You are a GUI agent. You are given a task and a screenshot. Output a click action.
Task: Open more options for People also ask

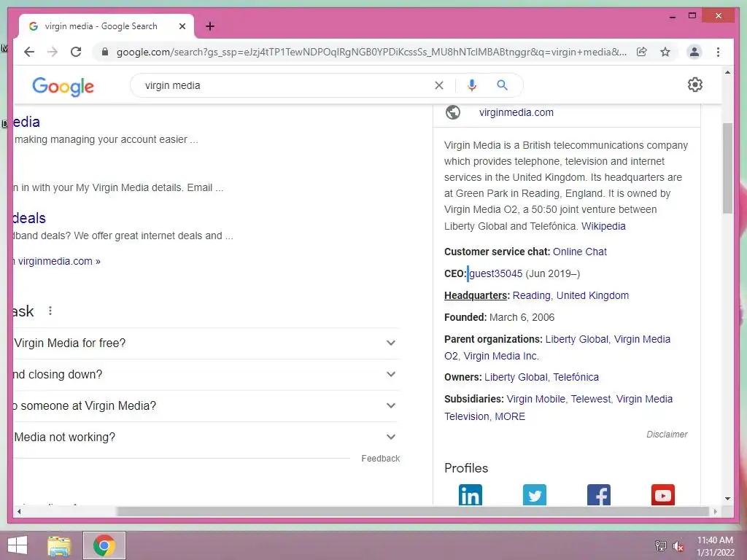click(50, 311)
